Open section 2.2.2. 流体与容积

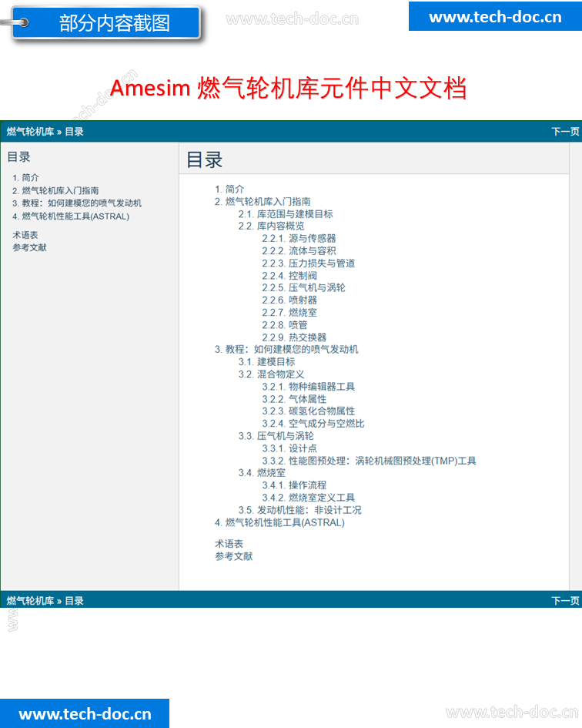tap(299, 250)
